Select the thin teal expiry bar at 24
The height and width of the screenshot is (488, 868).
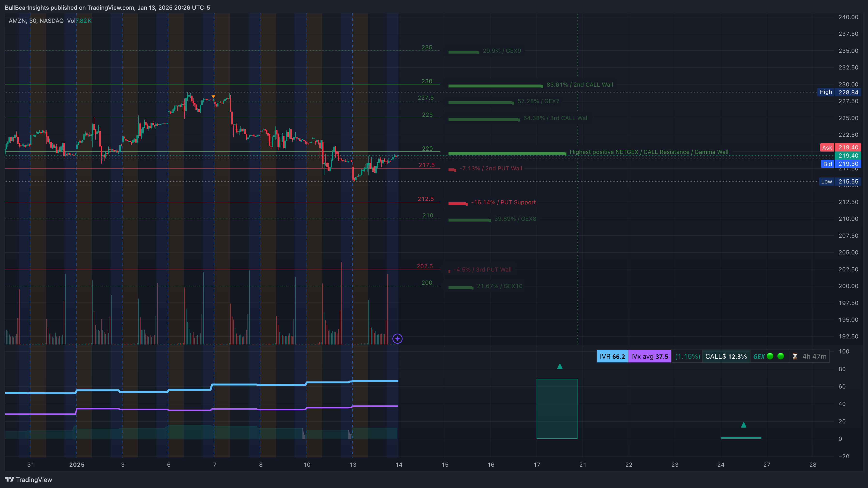click(x=741, y=438)
